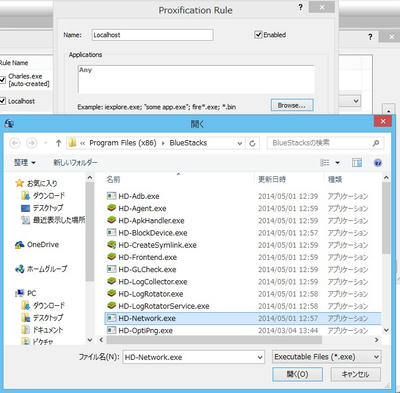Open the 整理 menu
Screen dimensions: 400x393
click(x=24, y=163)
